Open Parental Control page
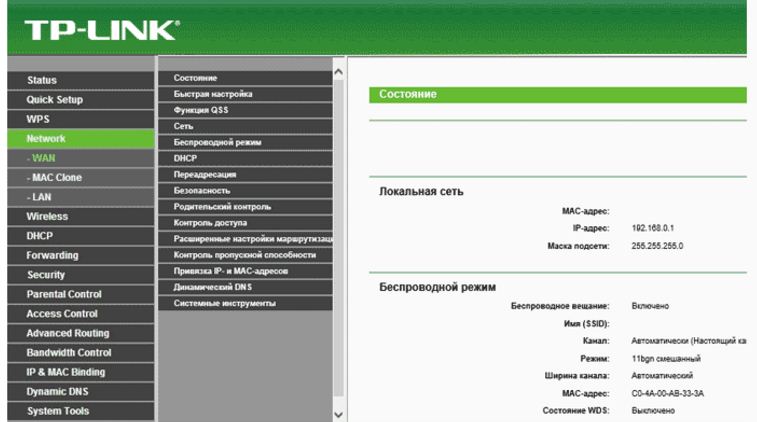757x422 pixels. click(x=64, y=294)
